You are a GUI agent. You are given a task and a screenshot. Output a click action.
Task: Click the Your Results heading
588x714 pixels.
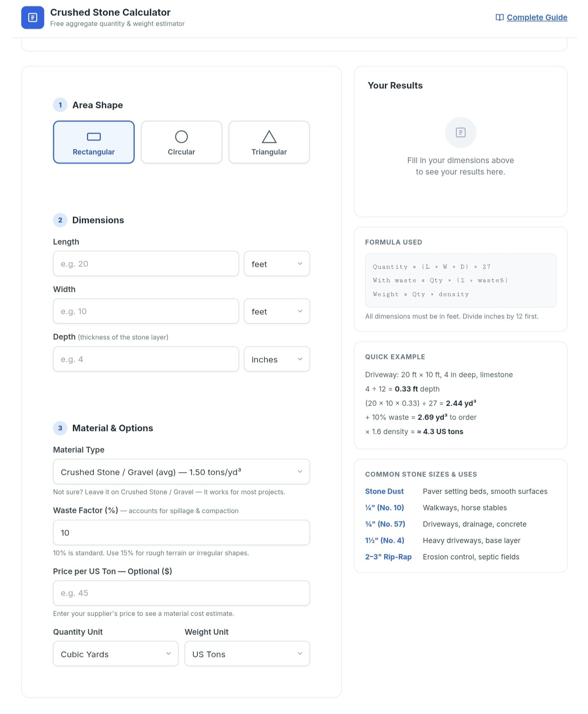pos(395,86)
